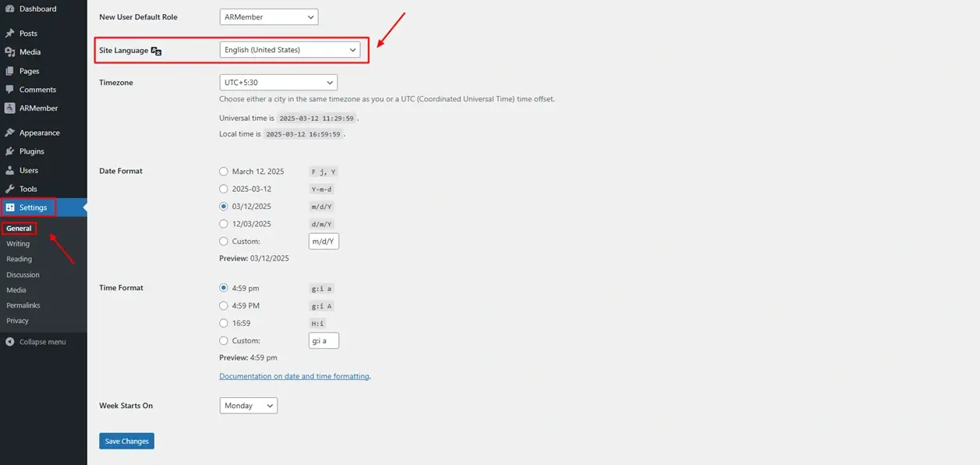Click the Media library icon
Screen dimensions: 980x465
tap(9, 52)
